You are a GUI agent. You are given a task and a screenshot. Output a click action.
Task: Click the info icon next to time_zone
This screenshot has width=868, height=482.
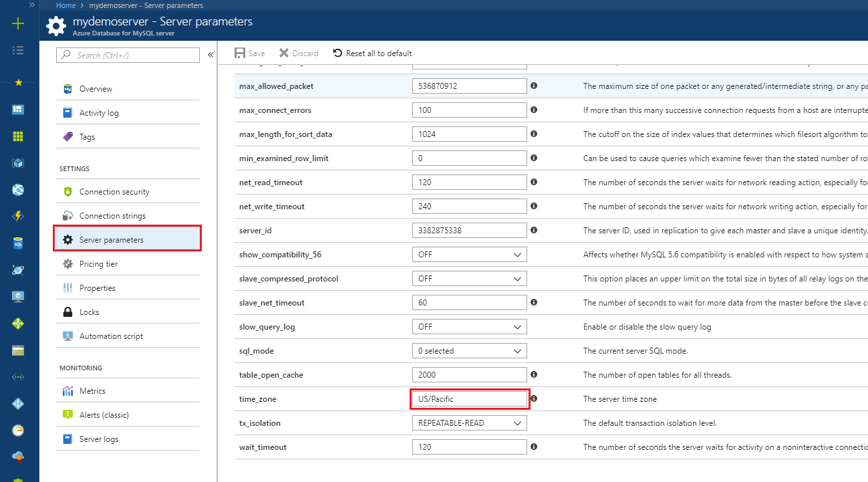(534, 398)
